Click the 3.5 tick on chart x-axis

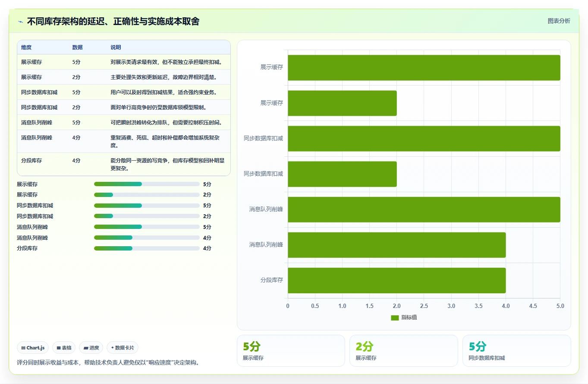click(478, 306)
